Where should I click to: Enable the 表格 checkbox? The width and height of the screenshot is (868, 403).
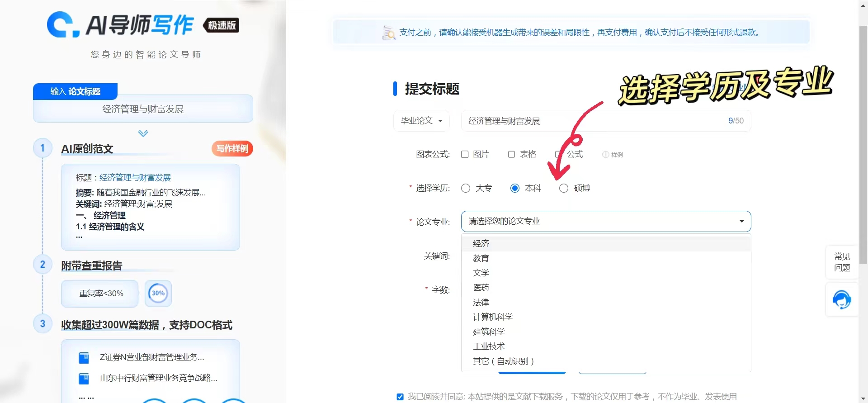coord(511,155)
